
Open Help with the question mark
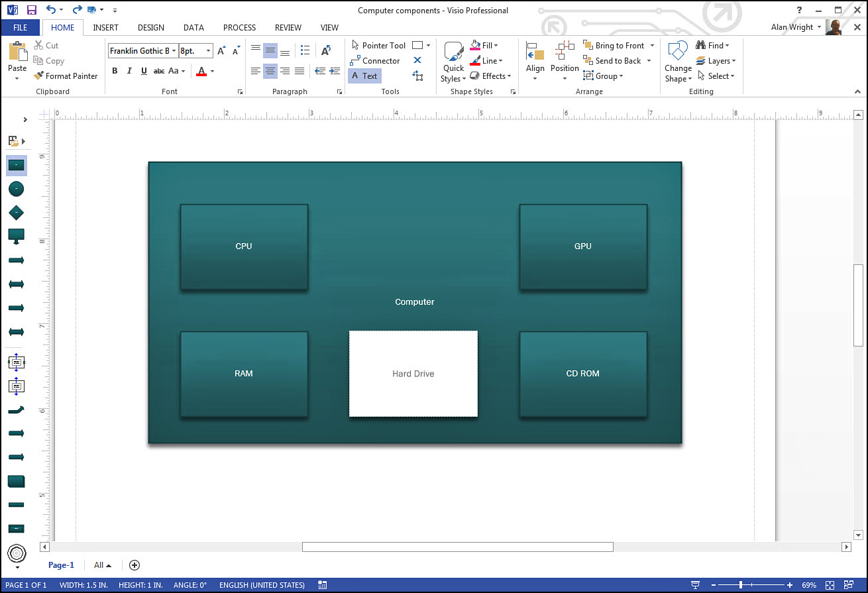tap(799, 10)
